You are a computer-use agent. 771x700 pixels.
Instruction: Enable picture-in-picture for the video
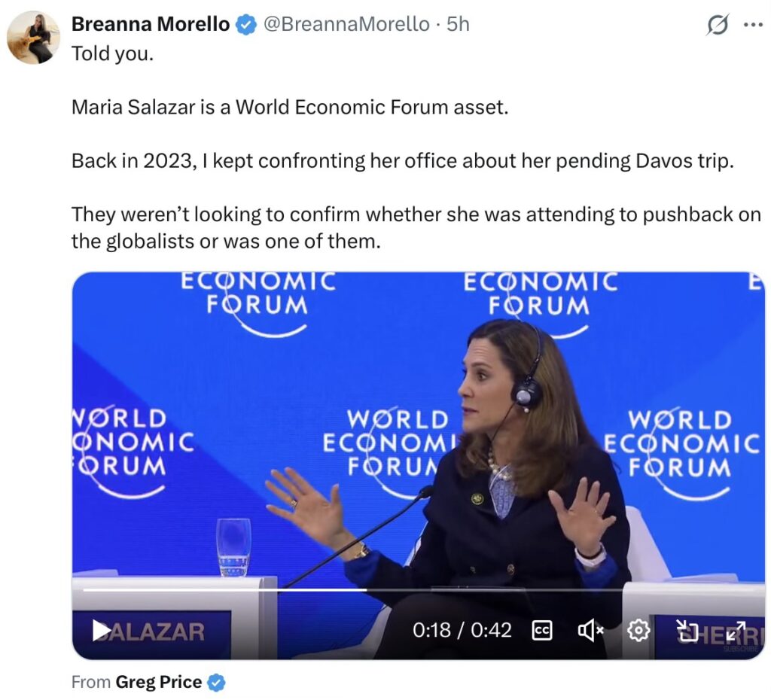click(687, 631)
